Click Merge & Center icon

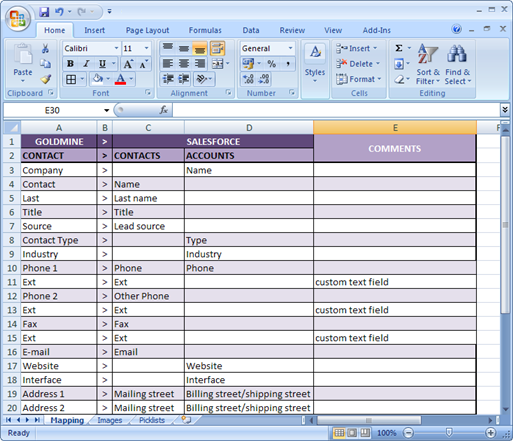[x=217, y=63]
